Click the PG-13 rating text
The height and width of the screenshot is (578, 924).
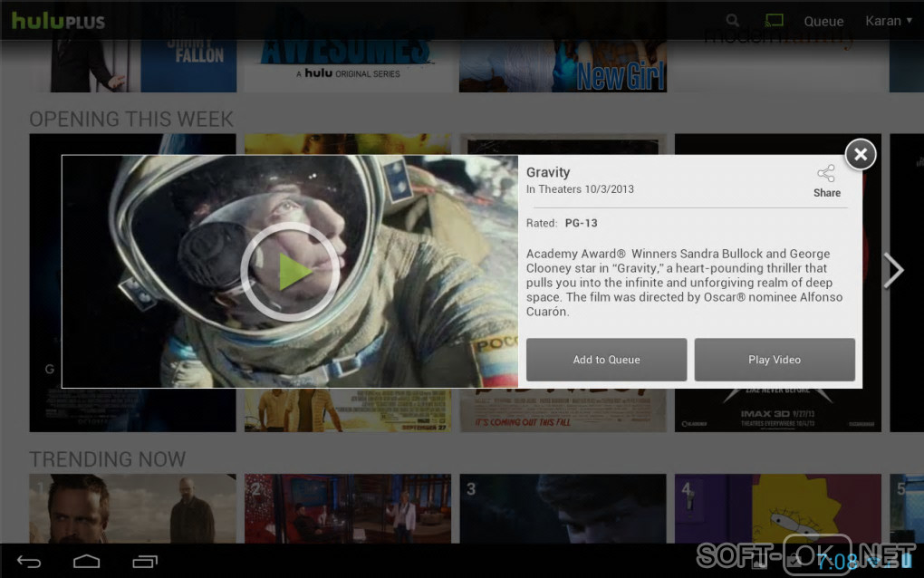[x=581, y=223]
